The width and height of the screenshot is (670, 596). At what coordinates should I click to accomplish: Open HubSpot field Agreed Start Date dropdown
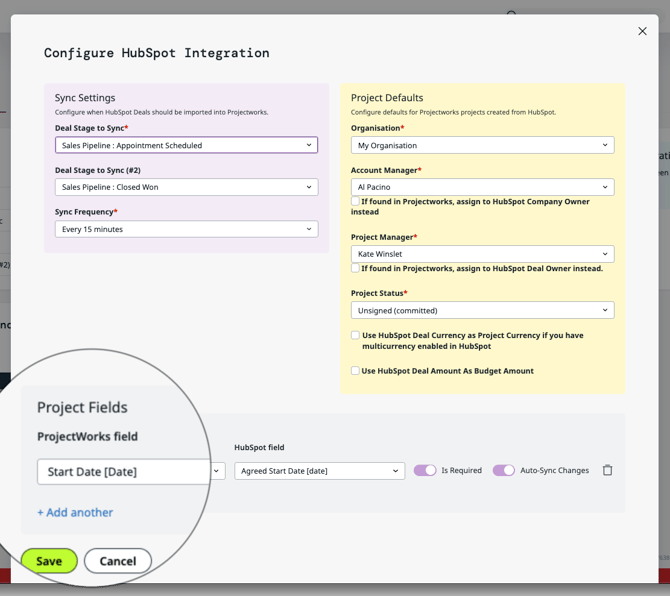(319, 470)
